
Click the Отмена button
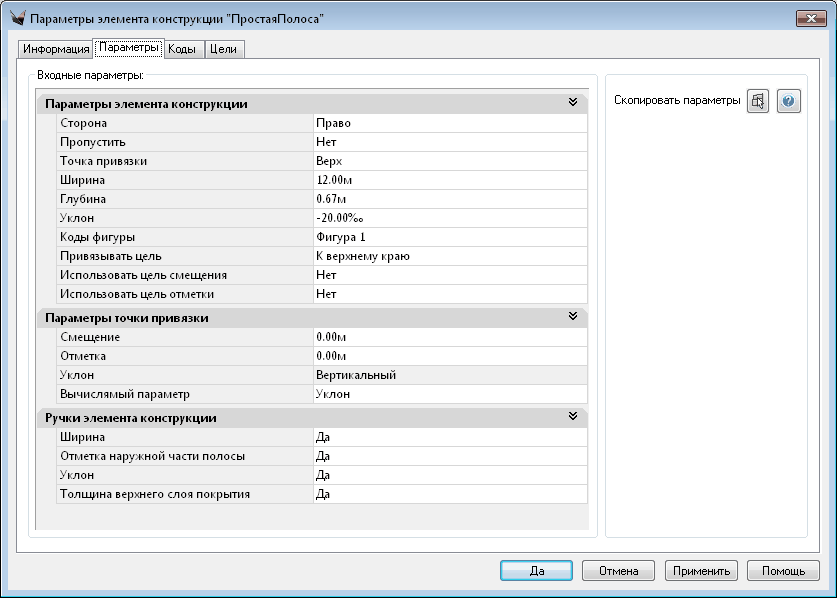click(x=618, y=571)
